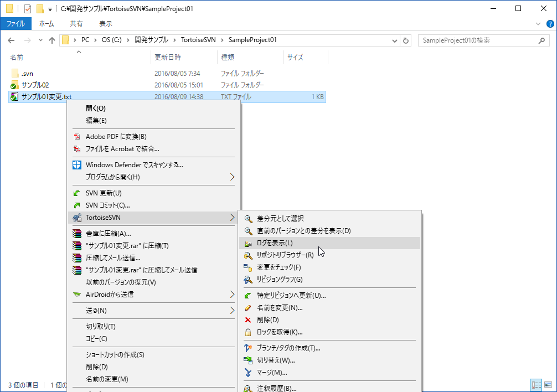
Task: Click the OS (C:) breadcrumb
Action: 111,40
